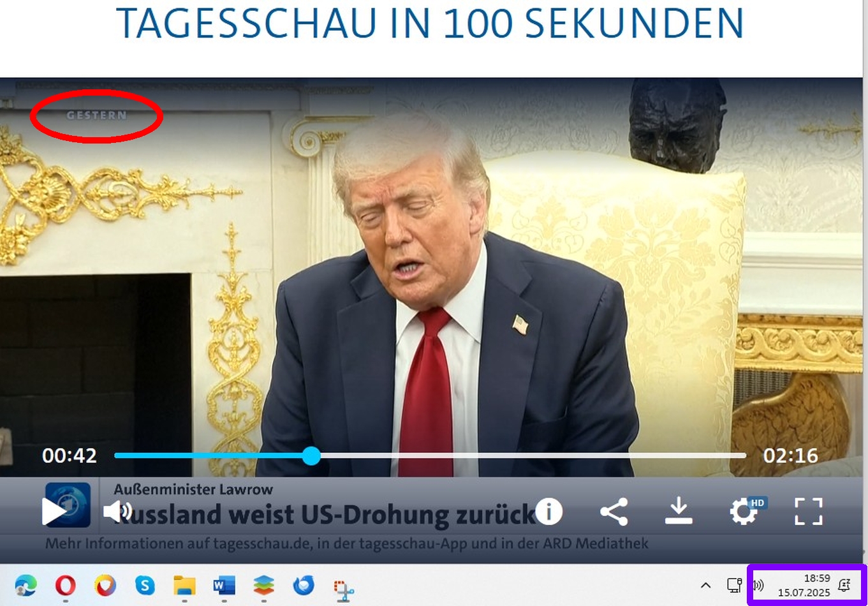Open the HD quality settings gear

point(745,512)
